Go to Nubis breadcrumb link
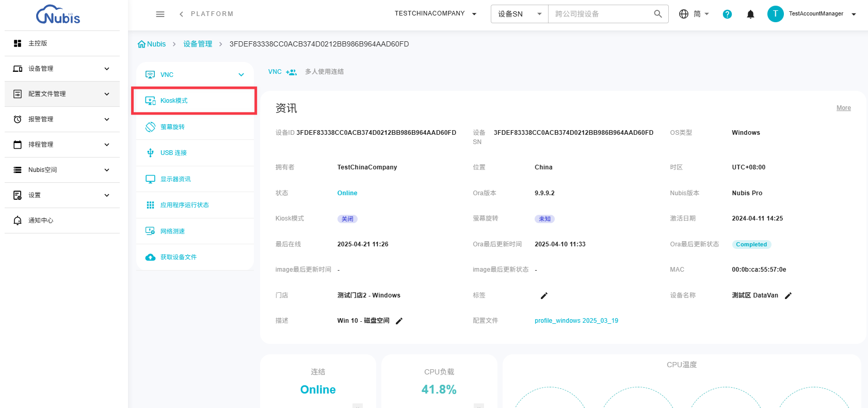Viewport: 868px width, 408px height. point(156,44)
